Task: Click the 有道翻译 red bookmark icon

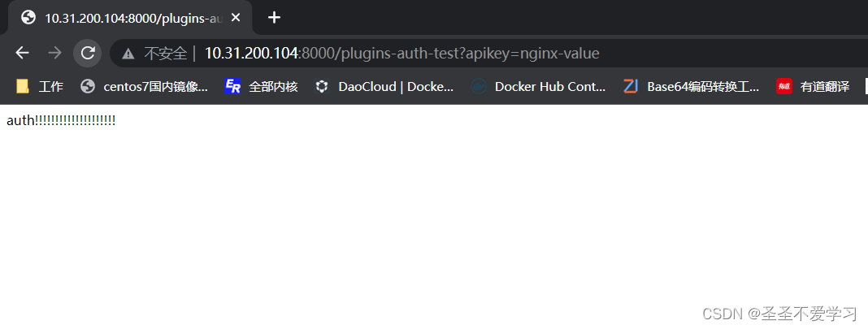Action: coord(783,86)
